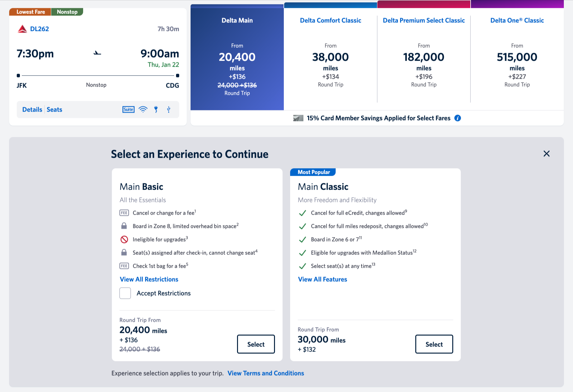Click the Wi-Fi amenity icon
This screenshot has width=573, height=392.
pos(143,109)
